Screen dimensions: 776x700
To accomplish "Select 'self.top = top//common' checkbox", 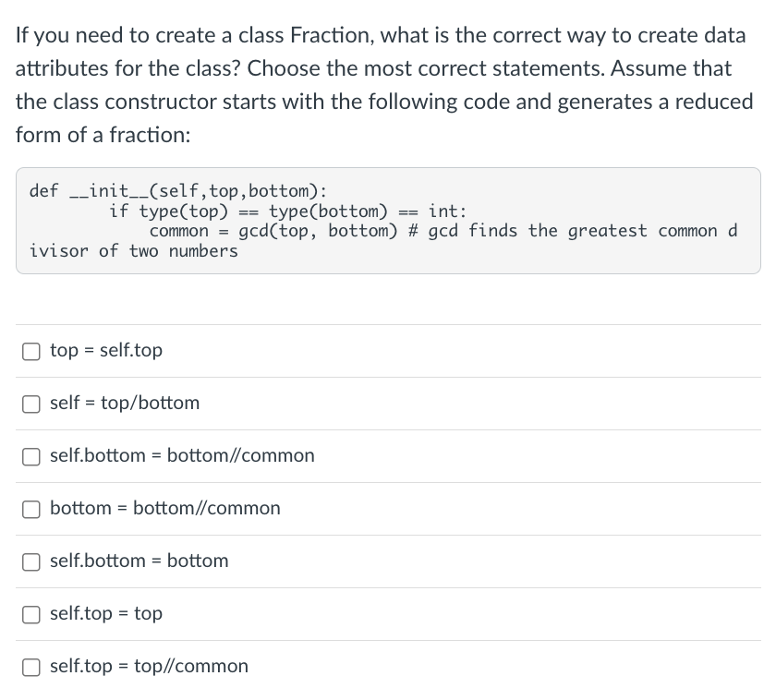I will click(x=30, y=667).
